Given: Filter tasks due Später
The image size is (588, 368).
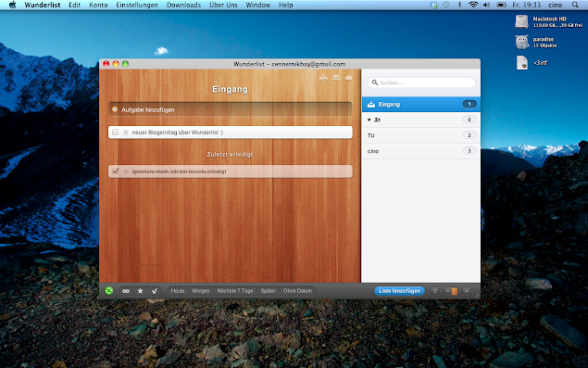Looking at the screenshot, I should click(x=269, y=291).
